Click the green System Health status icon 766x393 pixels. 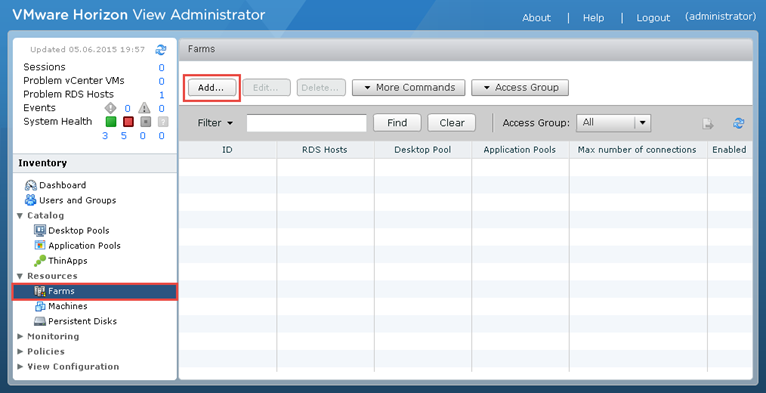[x=111, y=122]
